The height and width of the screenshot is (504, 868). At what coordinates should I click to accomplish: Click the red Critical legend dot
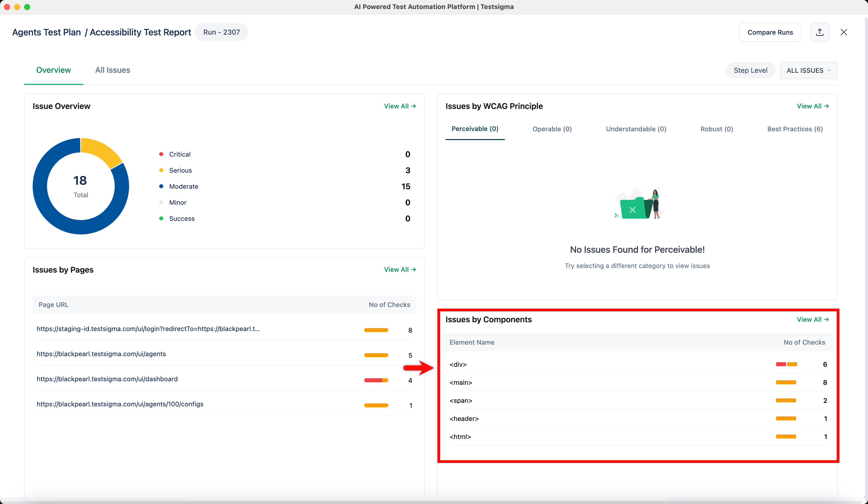161,154
